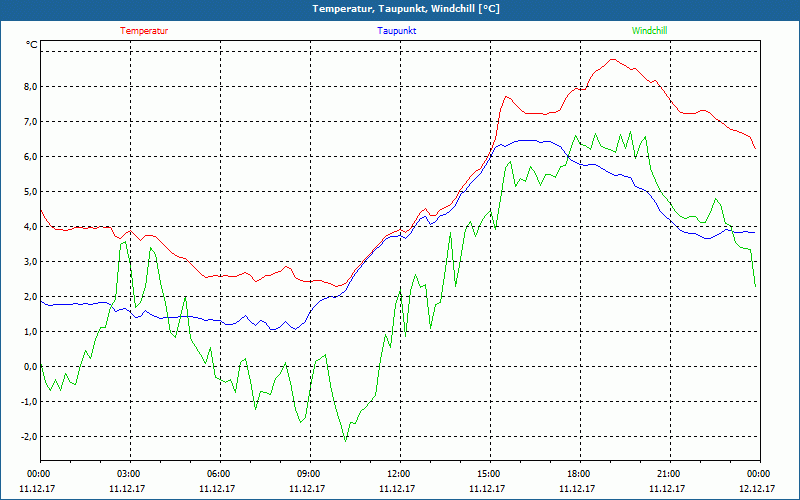The image size is (800, 500).
Task: Click the blue Taupunkt legend label
Action: pyautogui.click(x=396, y=31)
